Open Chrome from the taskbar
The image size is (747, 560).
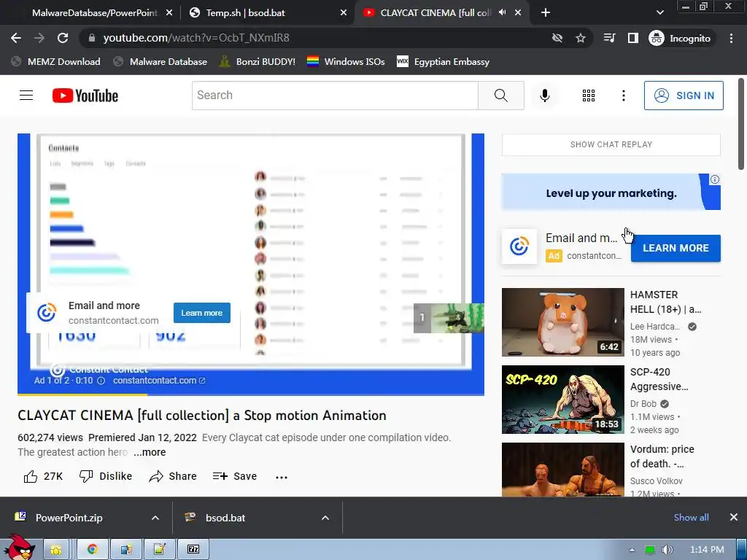coord(93,550)
